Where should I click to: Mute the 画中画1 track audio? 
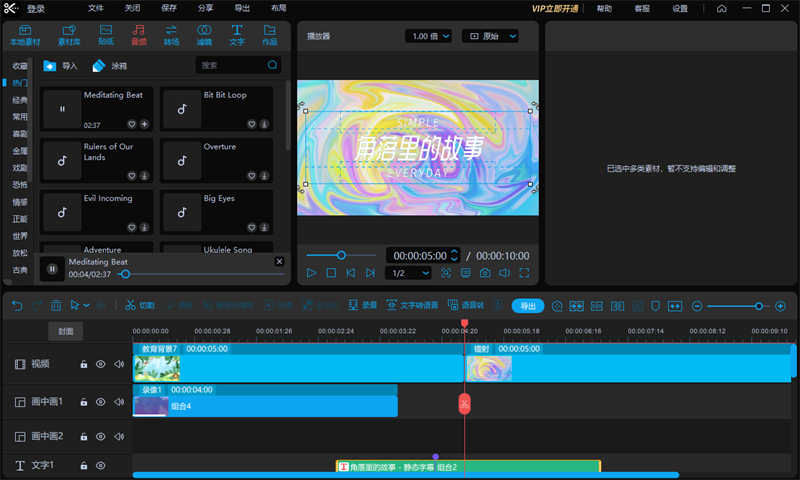(119, 402)
